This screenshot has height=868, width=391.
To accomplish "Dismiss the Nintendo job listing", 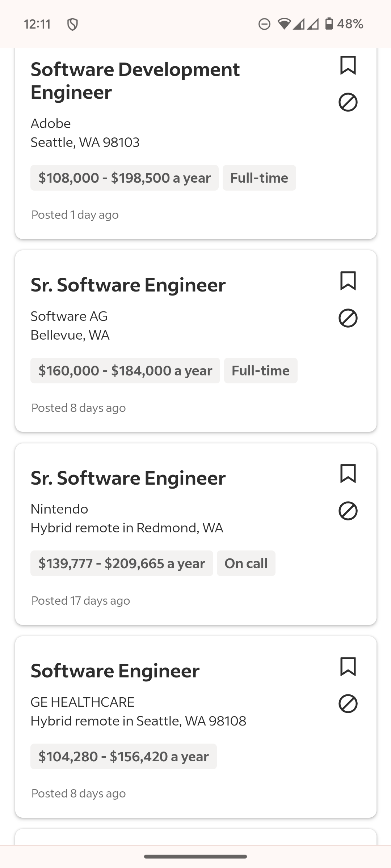I will [x=348, y=511].
